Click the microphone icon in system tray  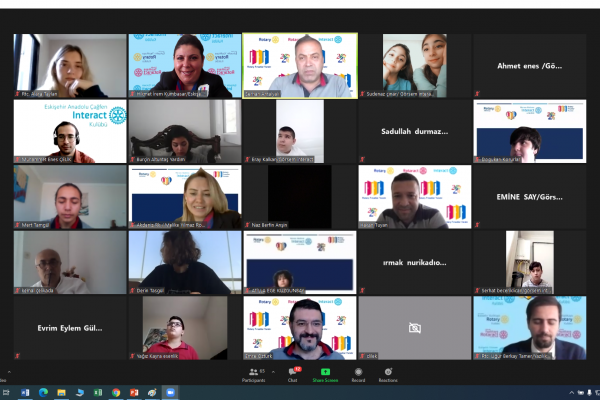589,393
